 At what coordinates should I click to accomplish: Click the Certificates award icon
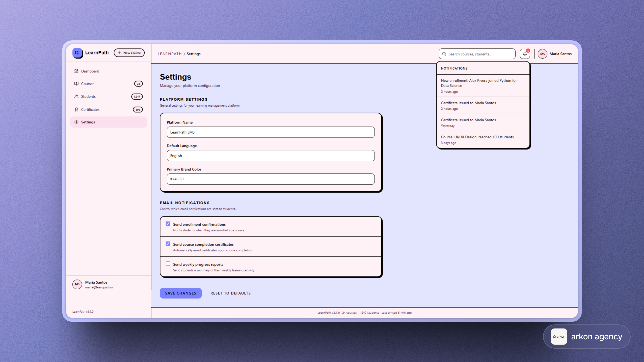76,109
